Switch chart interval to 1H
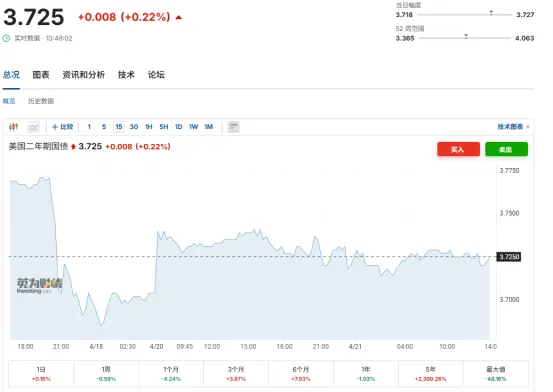Image resolution: width=553 pixels, height=392 pixels. tap(149, 127)
